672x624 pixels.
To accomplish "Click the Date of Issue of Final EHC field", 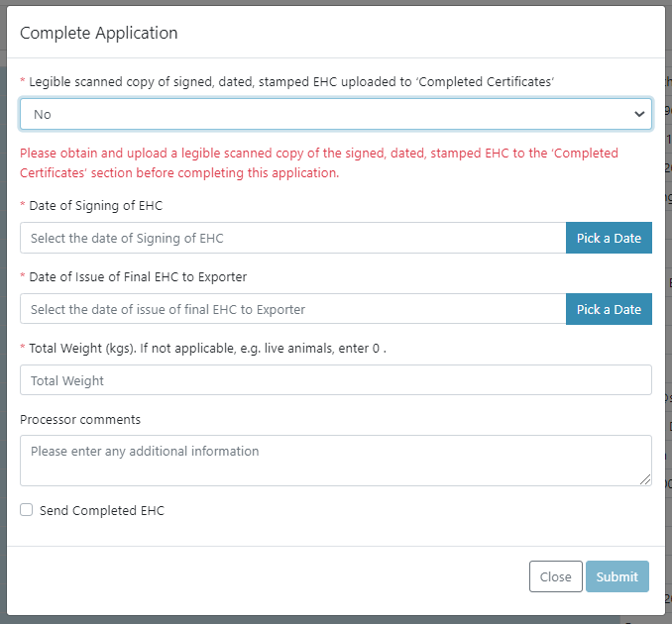I will click(x=292, y=309).
